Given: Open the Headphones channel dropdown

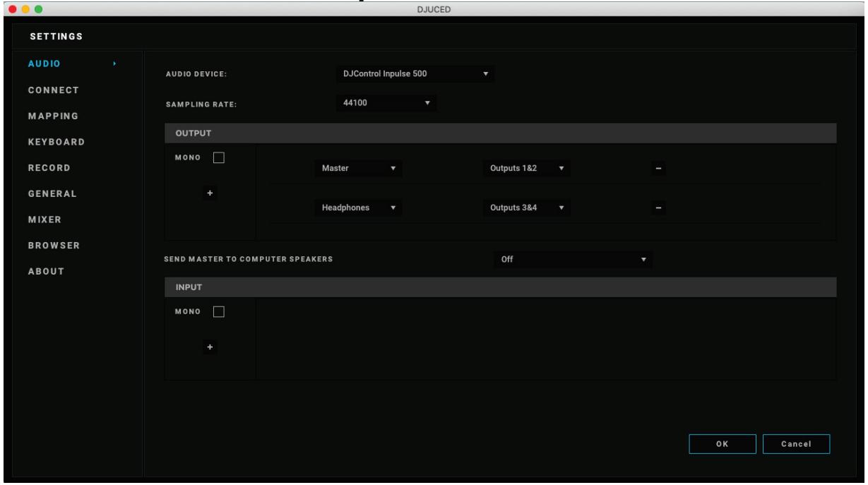Looking at the screenshot, I should coord(359,208).
